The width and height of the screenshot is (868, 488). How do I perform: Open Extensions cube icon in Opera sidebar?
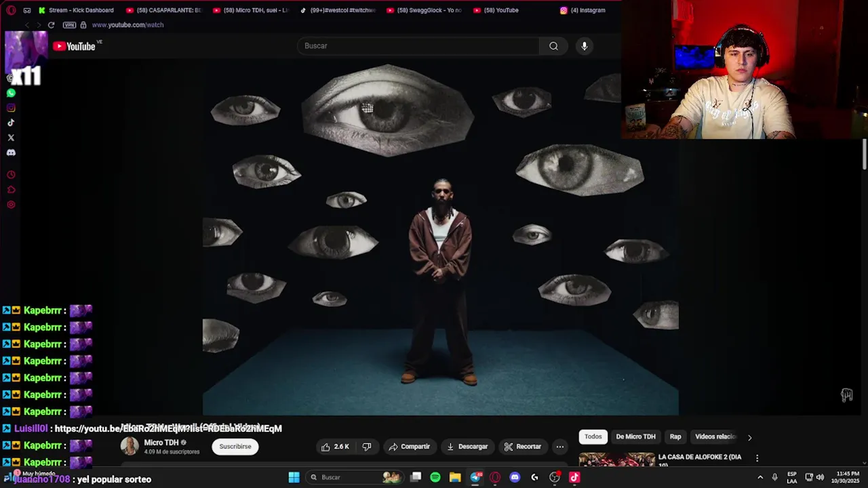tap(11, 190)
